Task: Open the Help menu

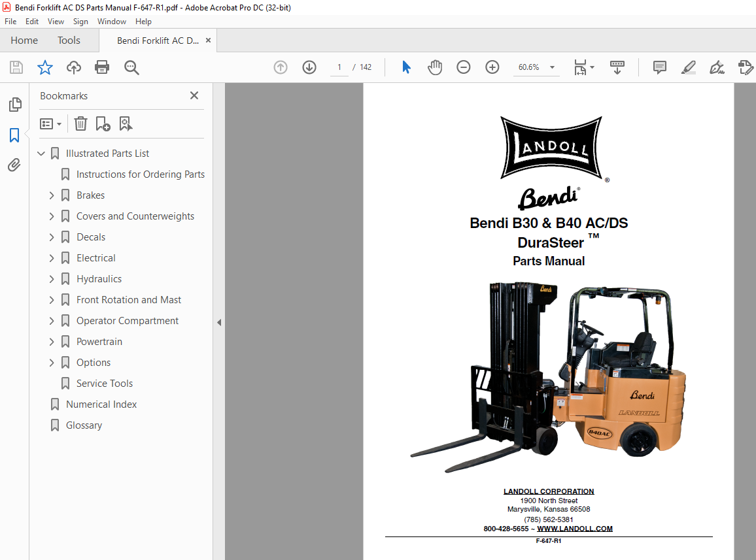Action: tap(143, 21)
